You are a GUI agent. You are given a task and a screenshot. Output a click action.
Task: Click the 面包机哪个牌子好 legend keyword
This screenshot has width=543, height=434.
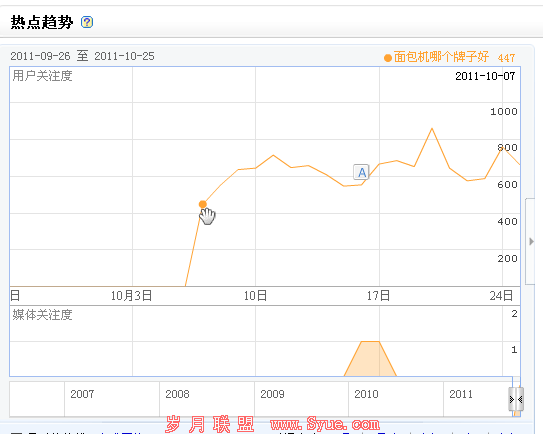pyautogui.click(x=441, y=57)
